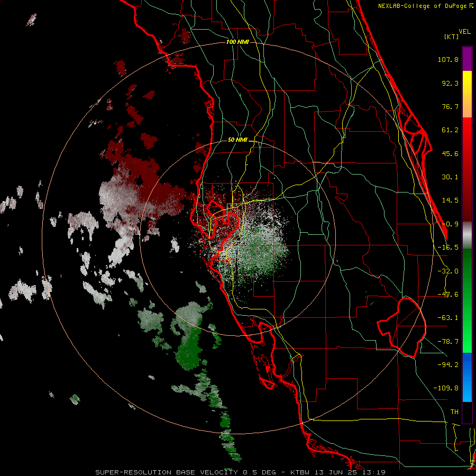Select the -78.7 velocity scale value
This screenshot has height=476, width=476.
(448, 342)
